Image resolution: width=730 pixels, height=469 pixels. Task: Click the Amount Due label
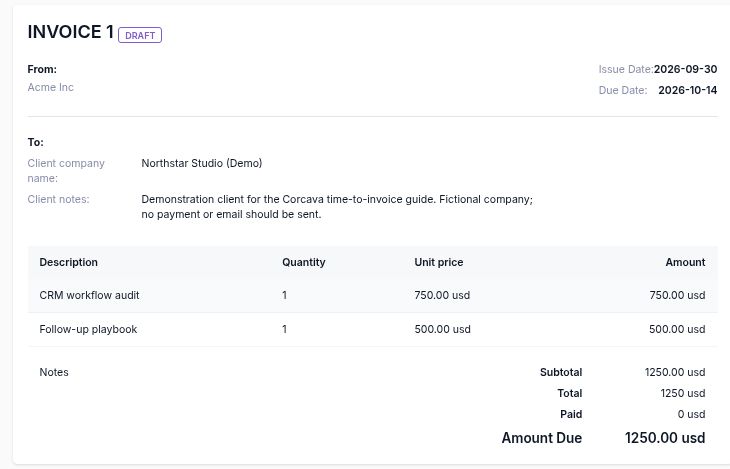(x=541, y=438)
